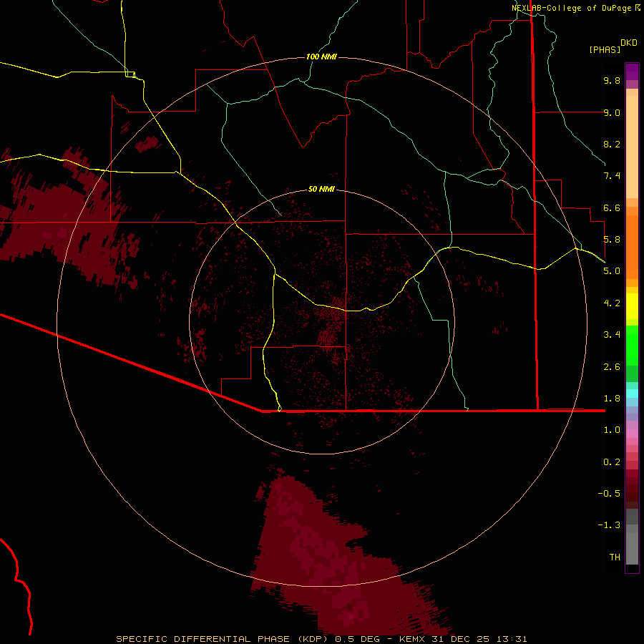Screen dimensions: 644x644
Task: Pick the cyan segment of the color bar
Action: coord(632,394)
